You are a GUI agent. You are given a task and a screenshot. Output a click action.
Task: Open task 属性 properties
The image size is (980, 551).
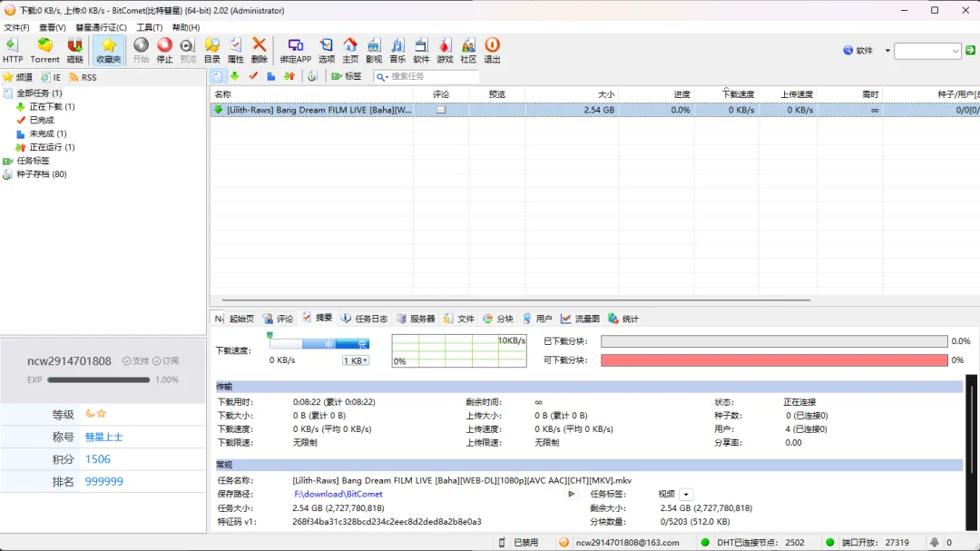point(236,50)
